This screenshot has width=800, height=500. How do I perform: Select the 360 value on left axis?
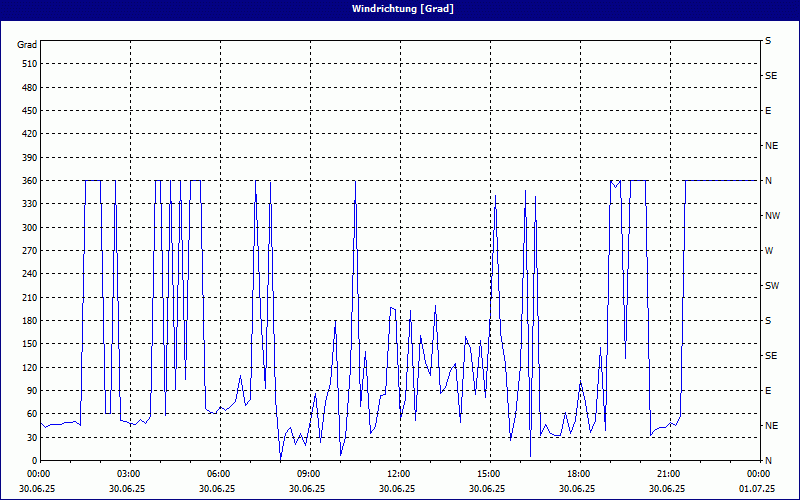pos(28,181)
